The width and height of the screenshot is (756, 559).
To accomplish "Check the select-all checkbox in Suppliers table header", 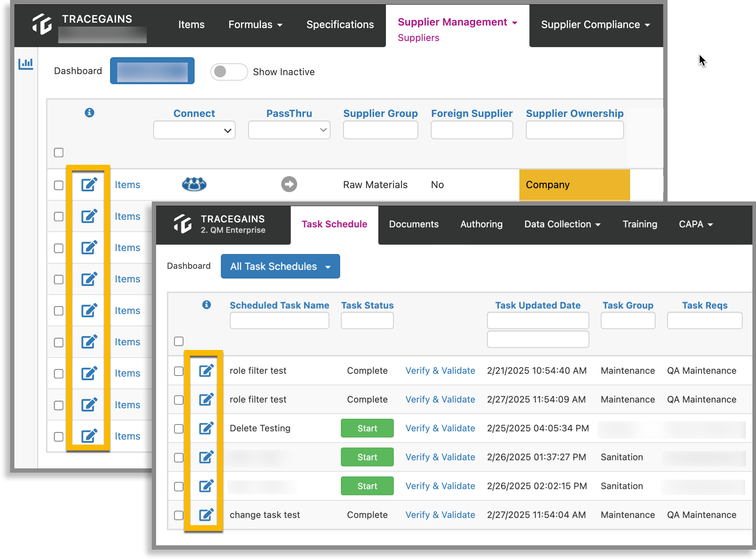I will click(x=59, y=153).
